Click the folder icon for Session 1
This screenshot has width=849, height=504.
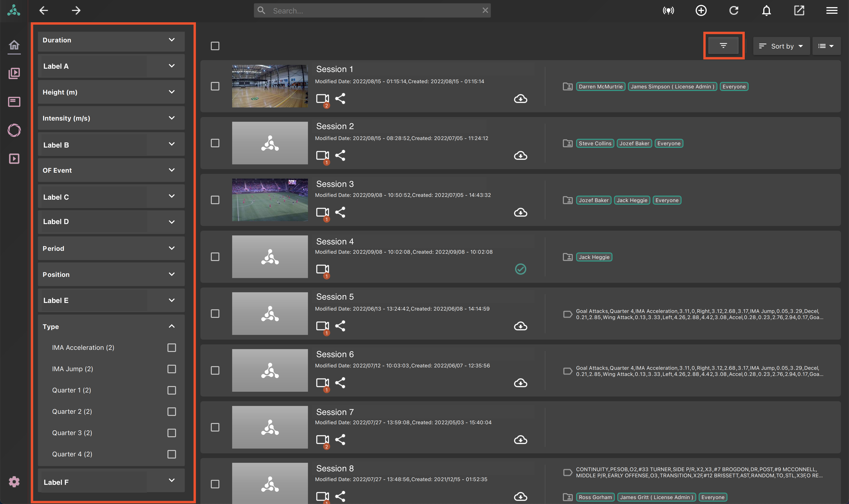coord(568,87)
